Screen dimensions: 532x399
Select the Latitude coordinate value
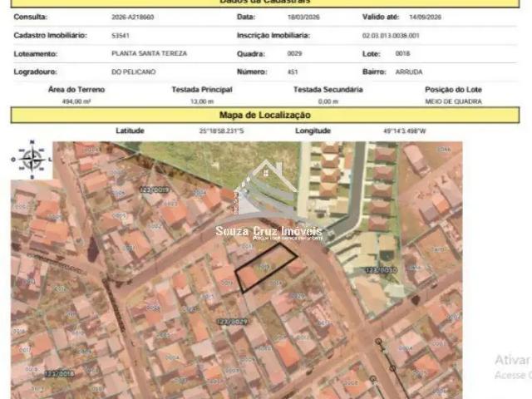pos(222,131)
